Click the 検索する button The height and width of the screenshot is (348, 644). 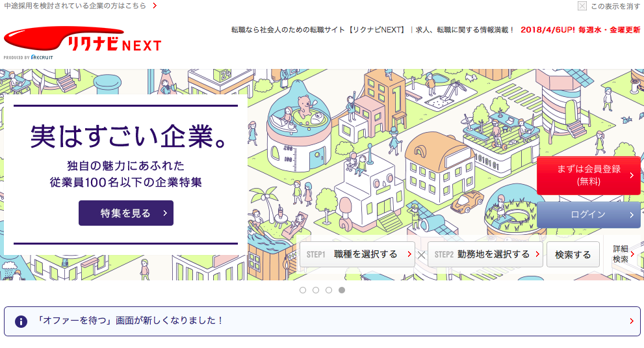[x=573, y=254]
